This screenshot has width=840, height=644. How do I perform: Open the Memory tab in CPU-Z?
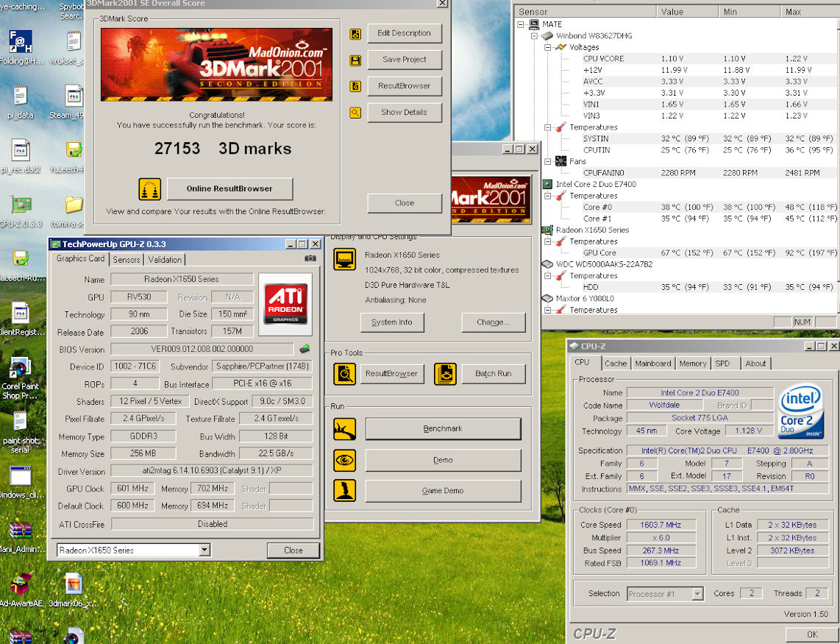(x=693, y=364)
